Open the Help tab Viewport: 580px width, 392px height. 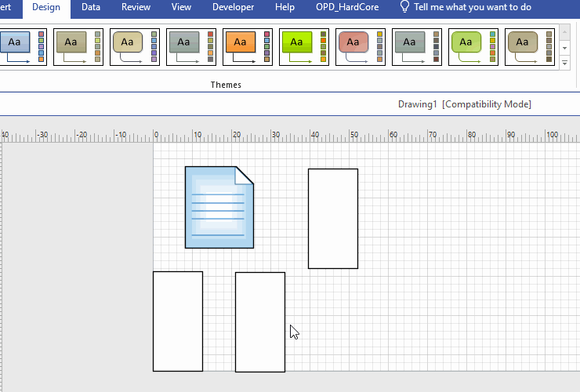pos(285,7)
